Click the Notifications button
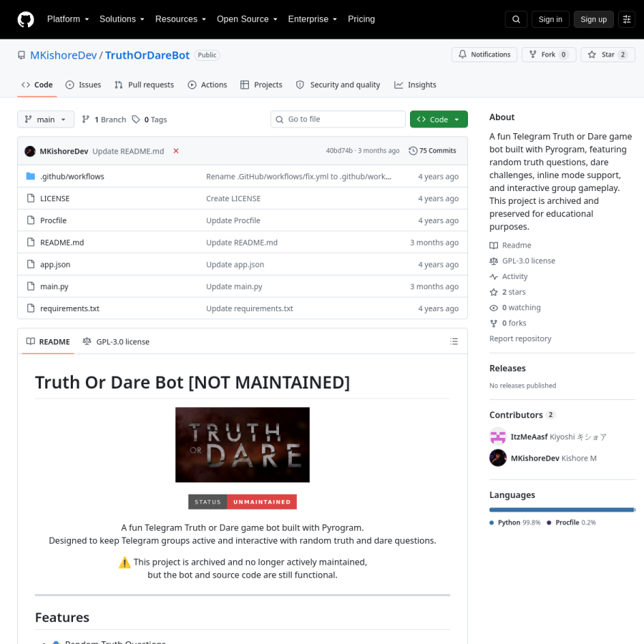The image size is (644, 644). [484, 54]
